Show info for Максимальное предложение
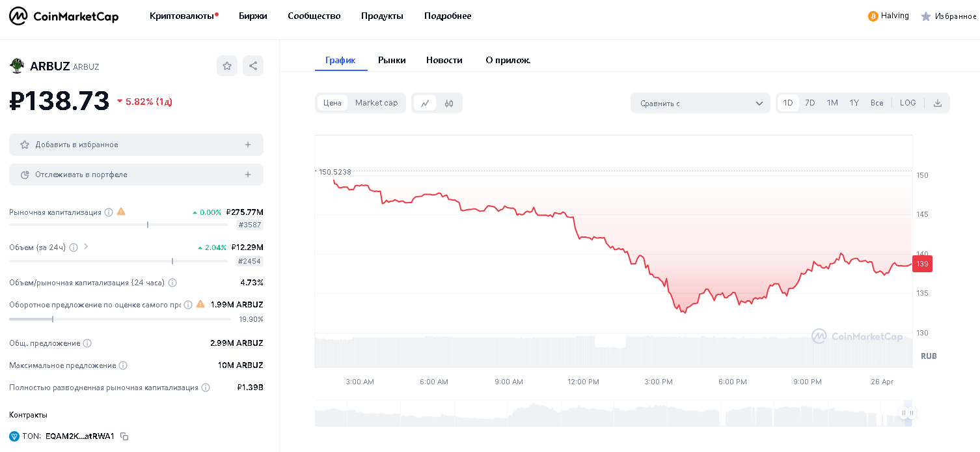The image size is (980, 452). [123, 365]
